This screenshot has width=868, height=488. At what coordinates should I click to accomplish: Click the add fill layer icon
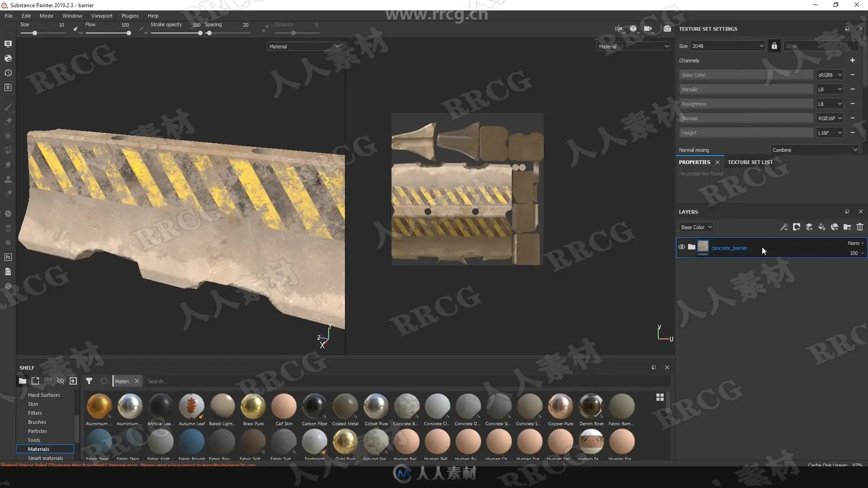click(821, 227)
